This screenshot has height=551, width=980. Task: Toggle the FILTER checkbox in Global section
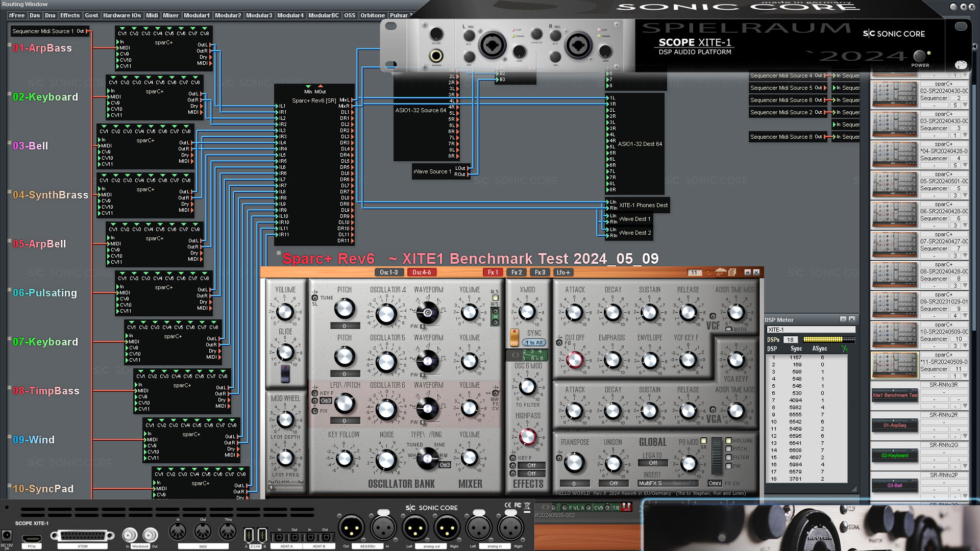click(x=729, y=458)
